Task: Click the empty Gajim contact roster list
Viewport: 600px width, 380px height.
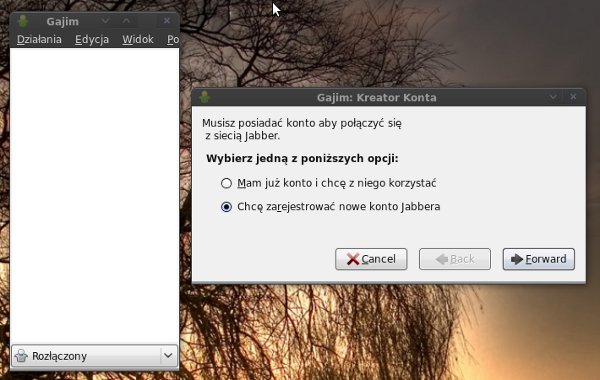Action: coord(95,195)
